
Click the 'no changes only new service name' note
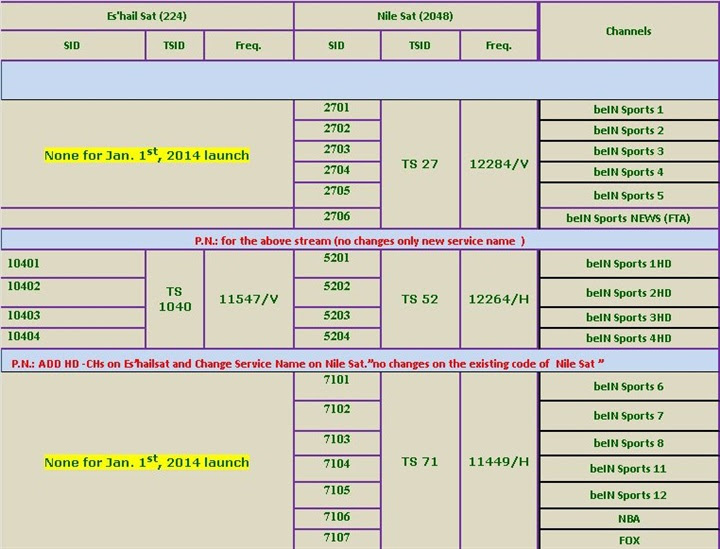(x=360, y=241)
